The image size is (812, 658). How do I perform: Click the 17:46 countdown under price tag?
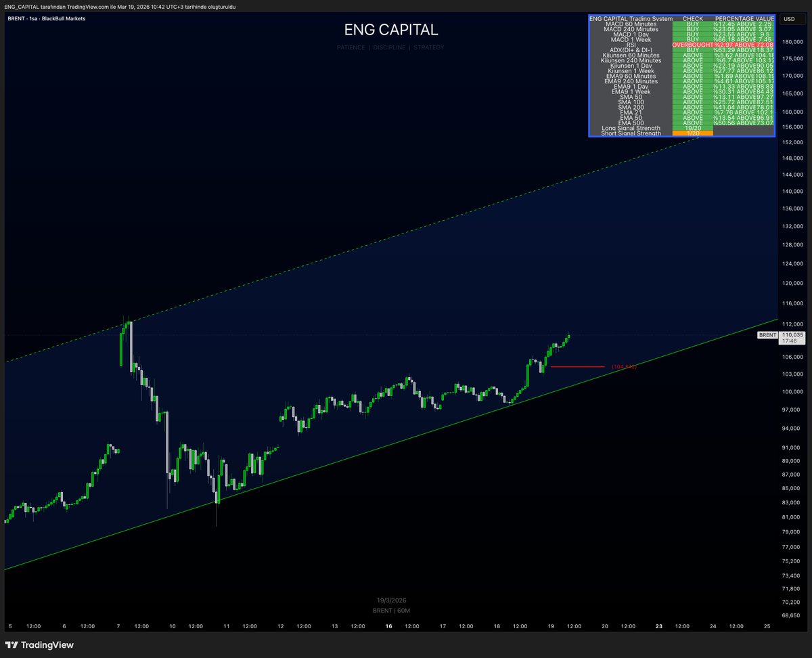pos(788,342)
